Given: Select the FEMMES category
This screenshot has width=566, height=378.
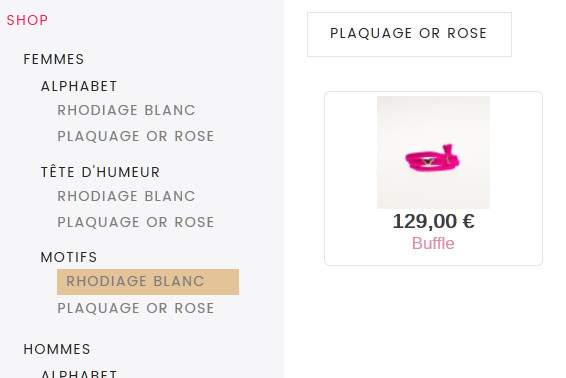Looking at the screenshot, I should [54, 59].
